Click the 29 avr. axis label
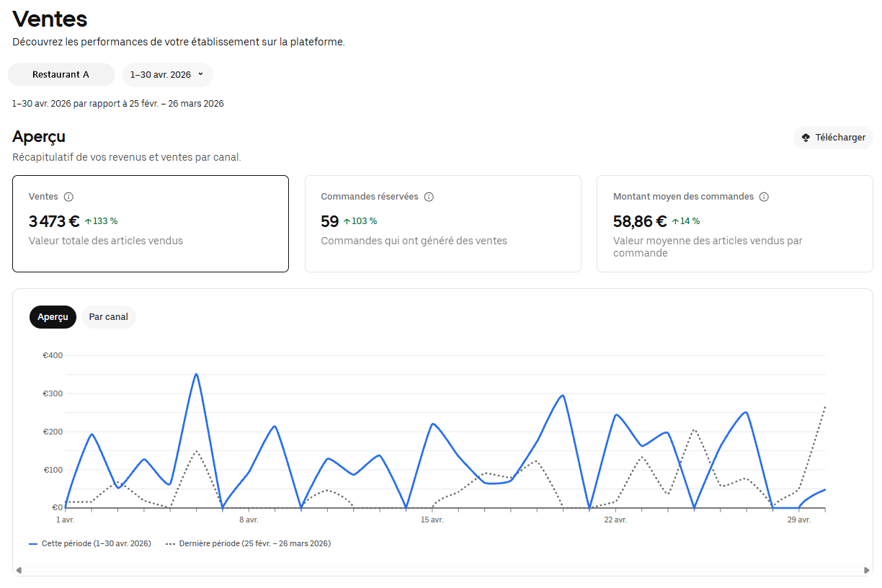This screenshot has width=882, height=588. point(799,520)
